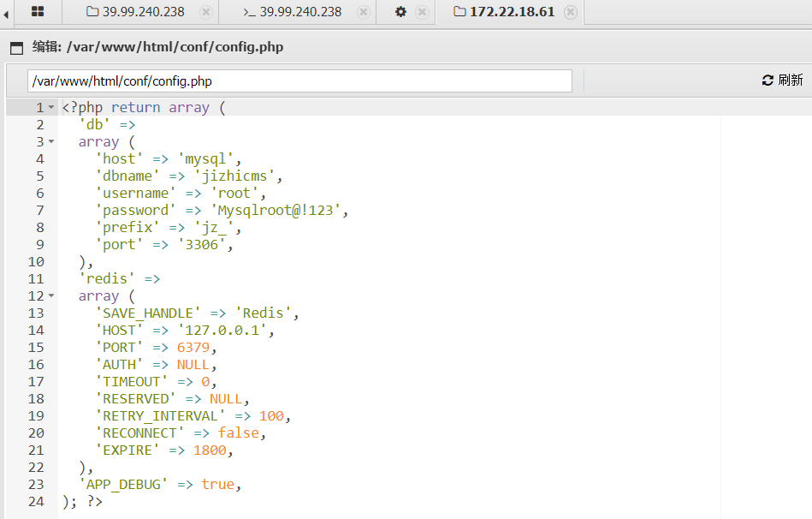
Task: Click the file path input field
Action: point(299,81)
